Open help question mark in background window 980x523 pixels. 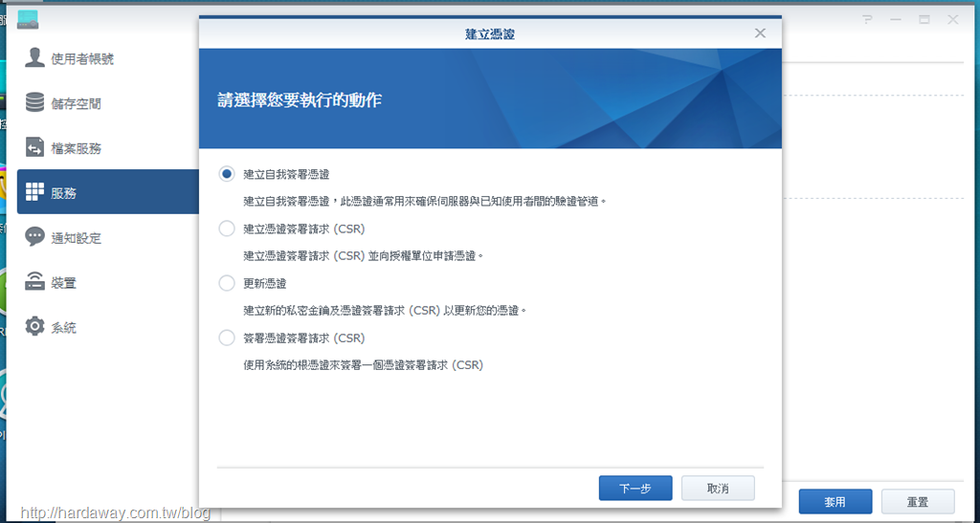click(x=867, y=20)
